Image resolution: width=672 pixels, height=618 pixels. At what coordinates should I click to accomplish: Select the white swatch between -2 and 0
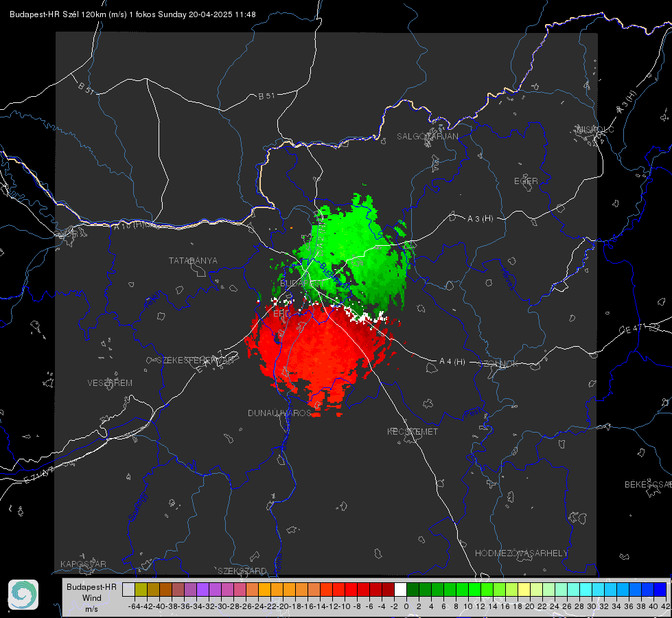[400, 589]
